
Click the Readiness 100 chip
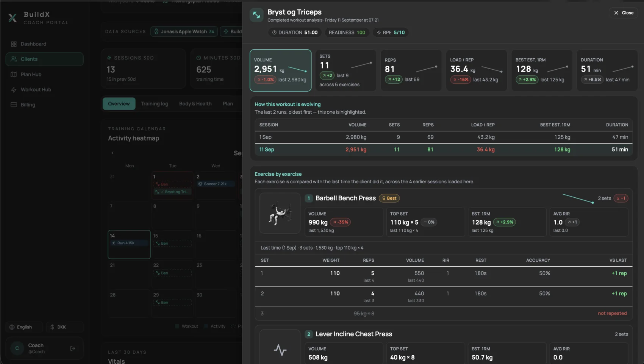pyautogui.click(x=347, y=33)
